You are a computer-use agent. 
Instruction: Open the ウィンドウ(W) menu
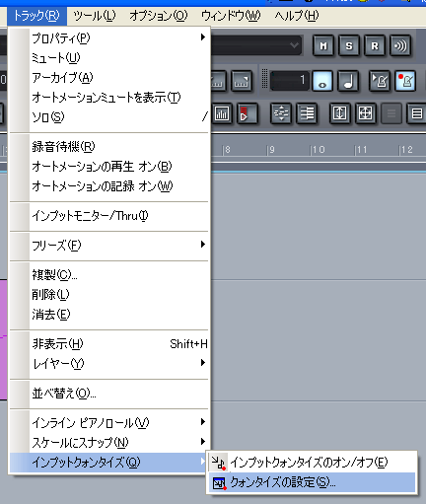(231, 16)
